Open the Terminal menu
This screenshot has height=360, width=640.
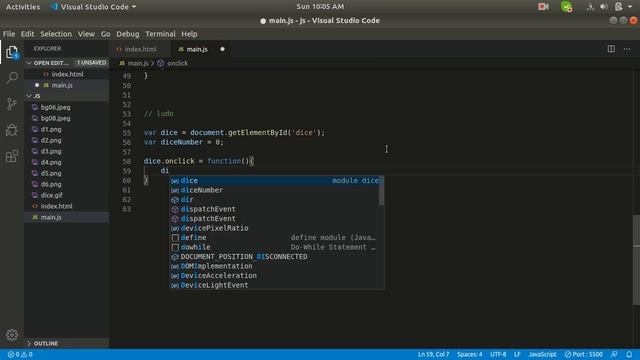(160, 34)
